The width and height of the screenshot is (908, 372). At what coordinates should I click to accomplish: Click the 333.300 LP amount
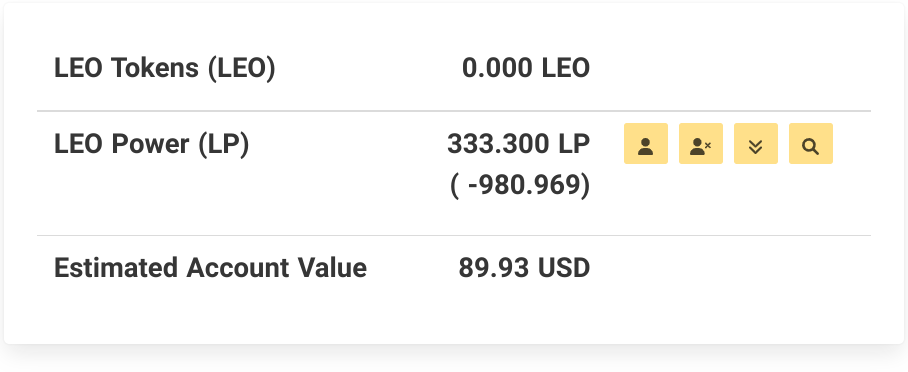(x=518, y=144)
